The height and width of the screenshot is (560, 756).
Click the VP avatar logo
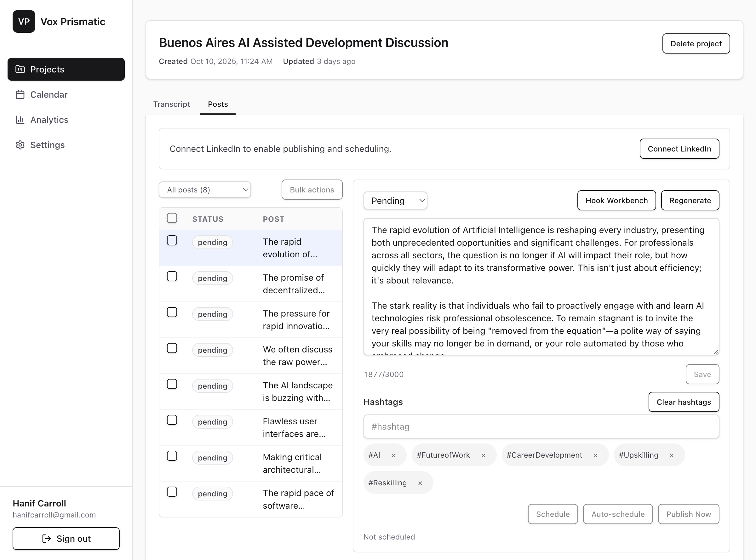click(24, 21)
